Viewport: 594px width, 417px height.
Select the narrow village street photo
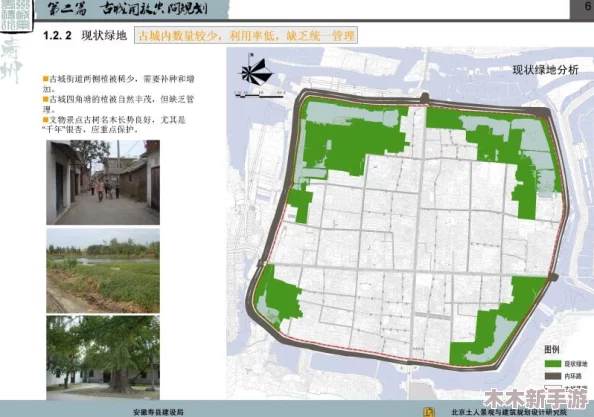pos(103,182)
